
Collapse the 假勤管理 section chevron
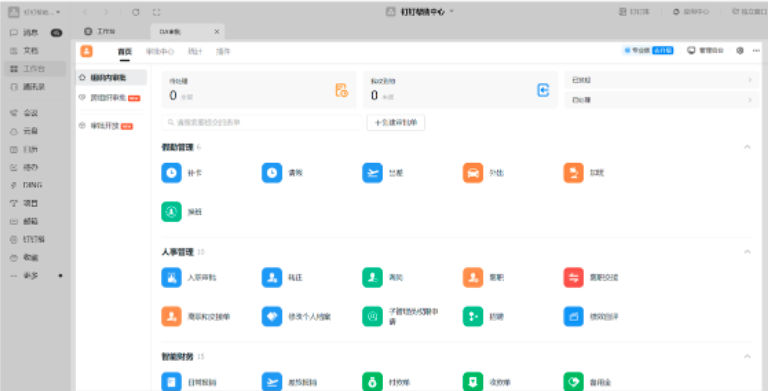coord(747,147)
